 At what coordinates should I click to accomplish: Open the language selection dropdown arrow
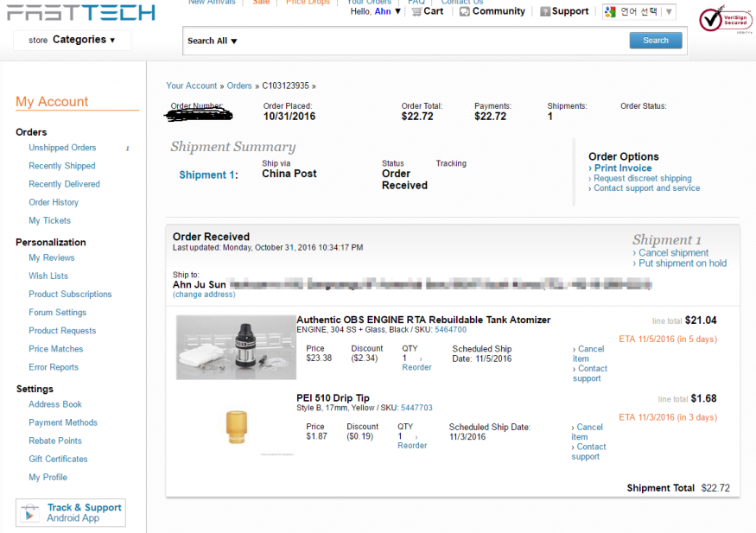point(669,12)
